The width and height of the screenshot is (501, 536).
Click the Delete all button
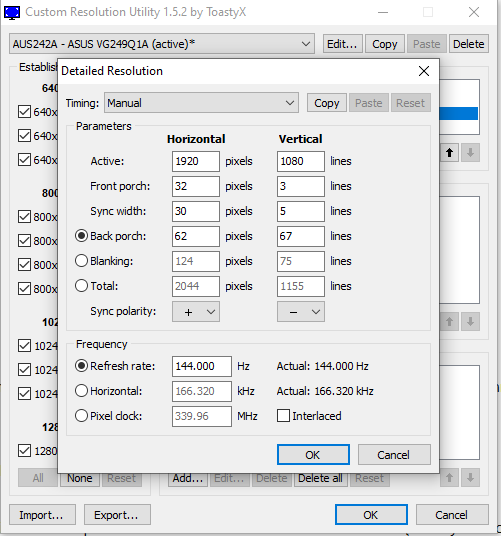pos(320,478)
